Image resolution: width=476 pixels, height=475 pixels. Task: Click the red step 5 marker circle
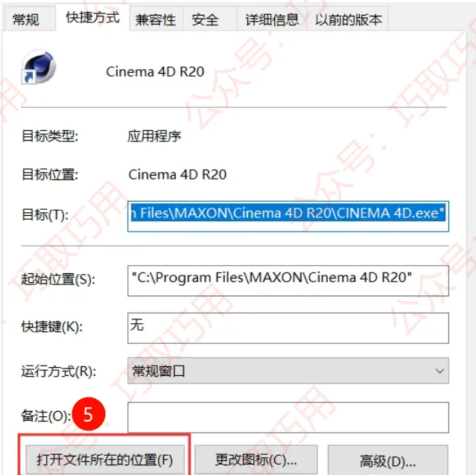click(89, 414)
